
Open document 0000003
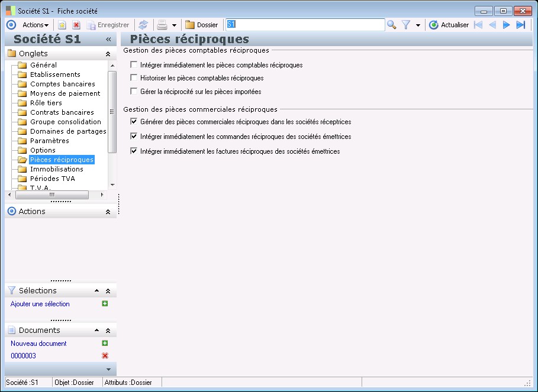23,356
